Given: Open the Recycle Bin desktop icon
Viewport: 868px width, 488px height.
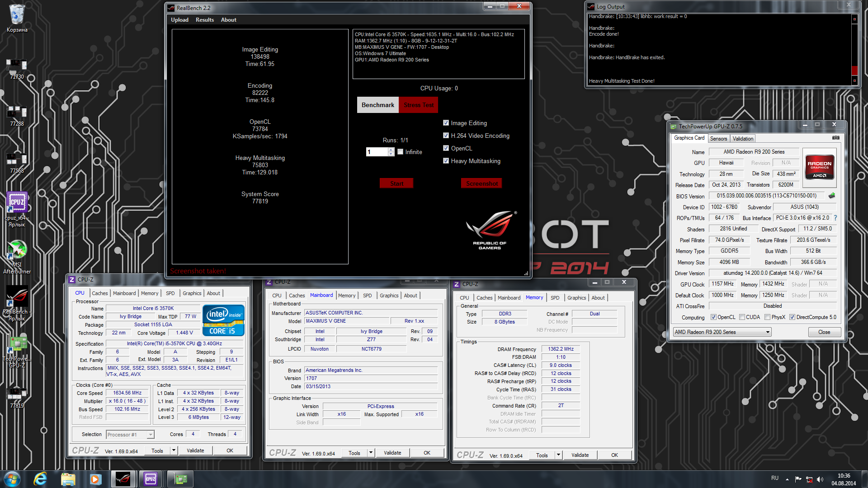Looking at the screenshot, I should (x=17, y=18).
